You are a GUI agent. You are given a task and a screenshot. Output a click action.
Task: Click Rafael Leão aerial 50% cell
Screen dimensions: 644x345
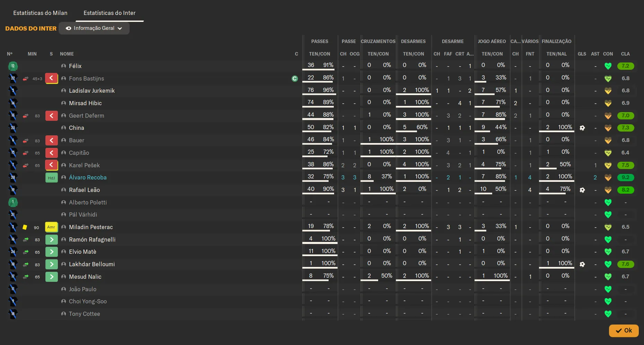click(501, 189)
